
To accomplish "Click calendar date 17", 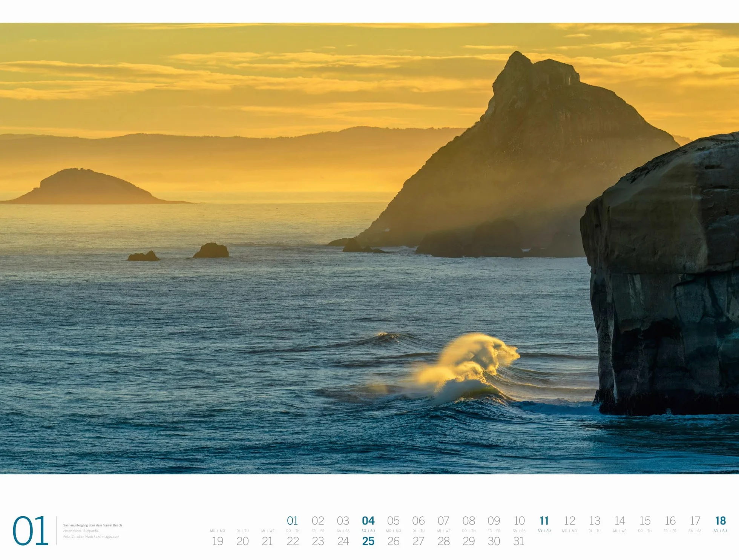I will (695, 521).
